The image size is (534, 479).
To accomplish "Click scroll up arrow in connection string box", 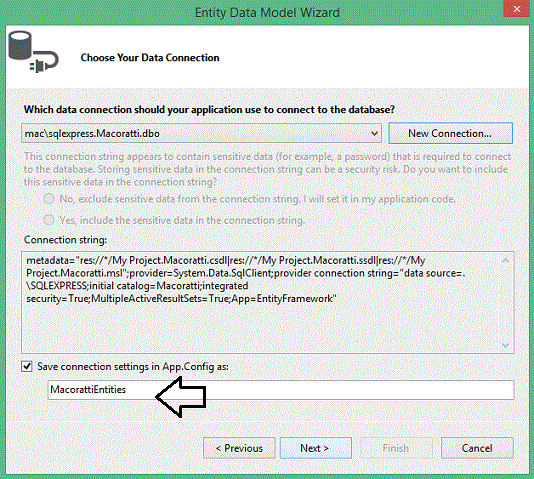I will pyautogui.click(x=505, y=261).
